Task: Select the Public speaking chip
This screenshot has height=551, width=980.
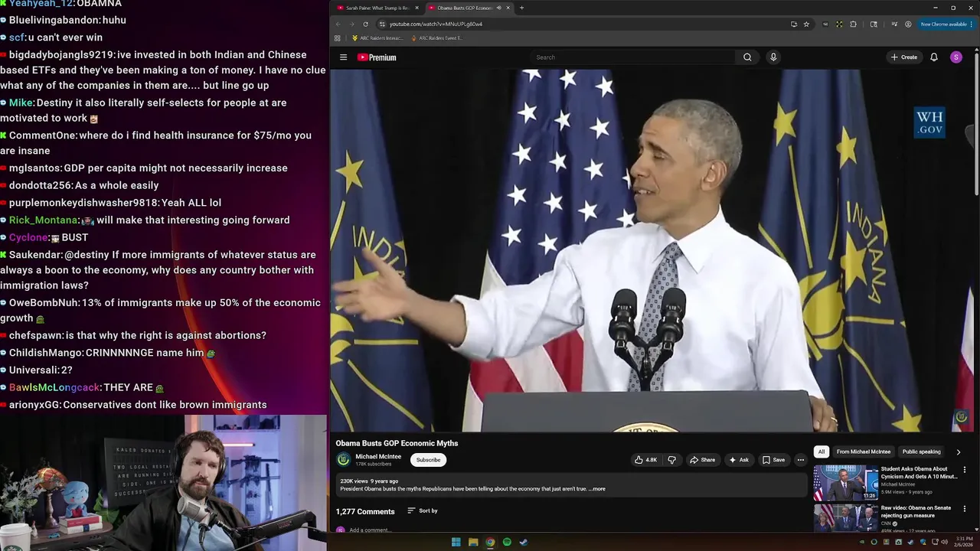Action: click(921, 452)
